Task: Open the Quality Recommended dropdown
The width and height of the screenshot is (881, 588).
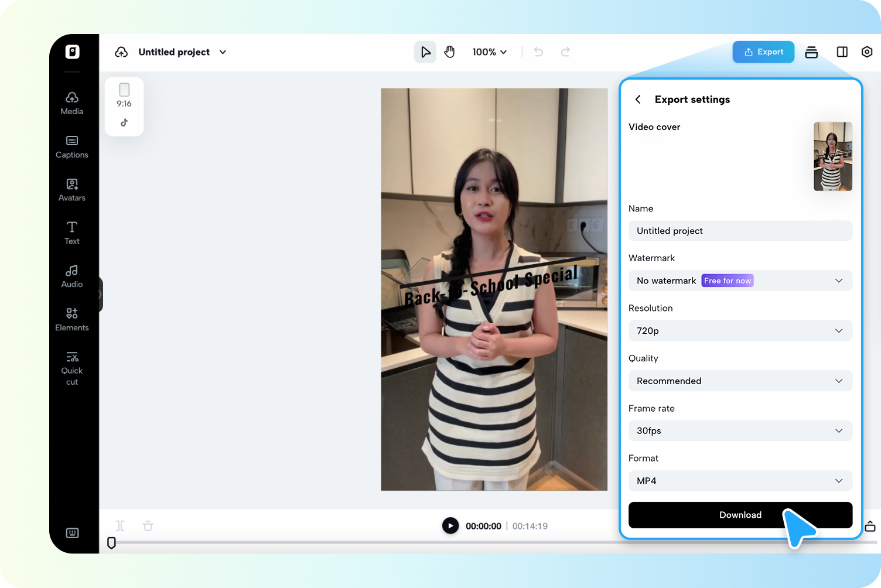Action: click(x=740, y=381)
